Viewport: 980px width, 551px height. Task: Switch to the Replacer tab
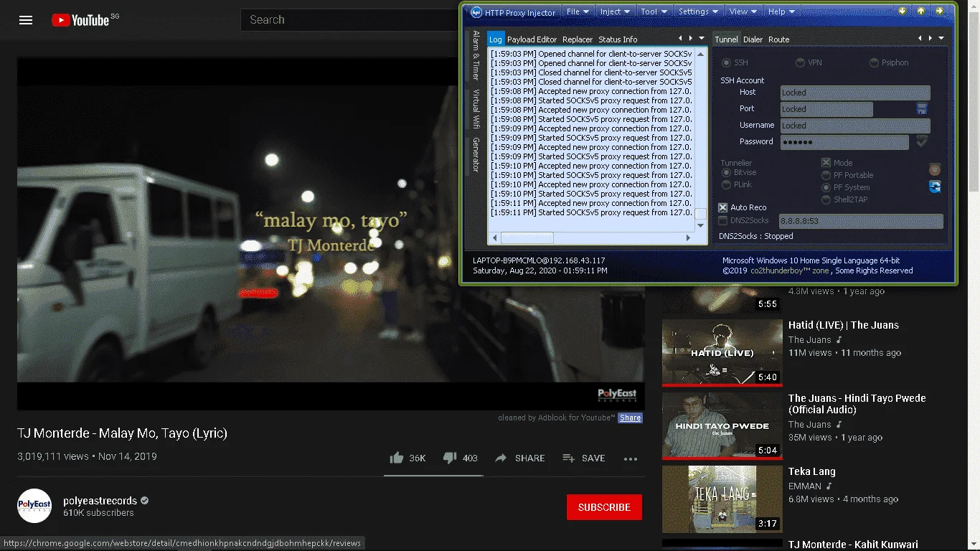(x=578, y=39)
